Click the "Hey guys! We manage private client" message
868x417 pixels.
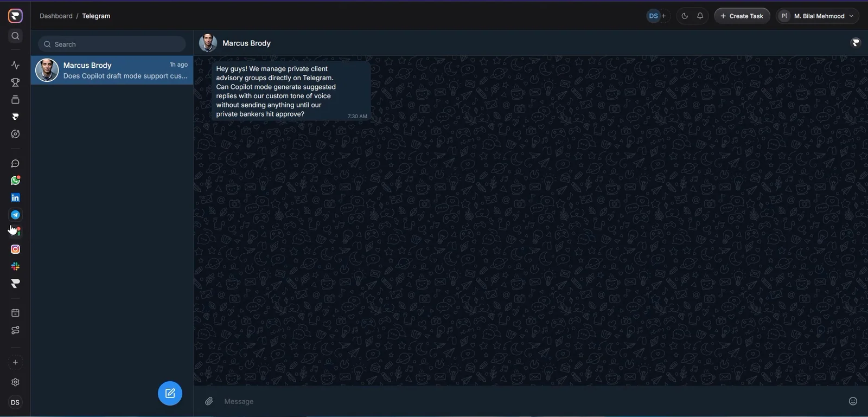291,91
